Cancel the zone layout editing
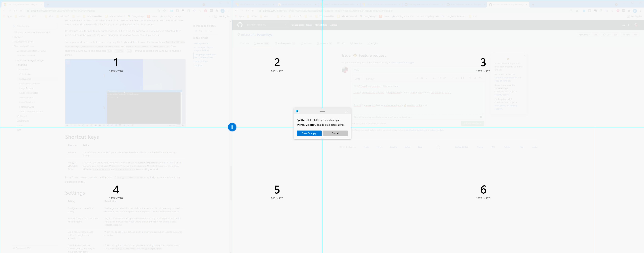 point(335,133)
